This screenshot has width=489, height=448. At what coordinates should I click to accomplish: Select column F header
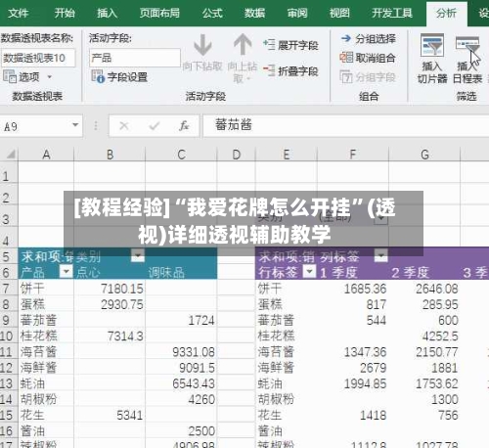(x=353, y=155)
